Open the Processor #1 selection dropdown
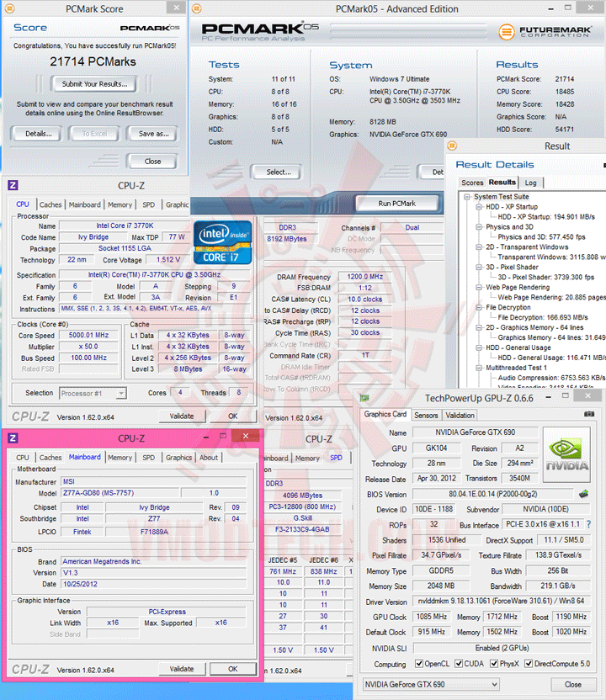The width and height of the screenshot is (606, 700). (93, 393)
